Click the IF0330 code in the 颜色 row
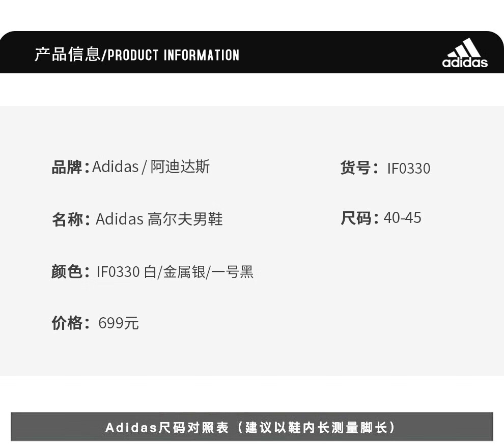The height and width of the screenshot is (446, 504). pos(118,272)
